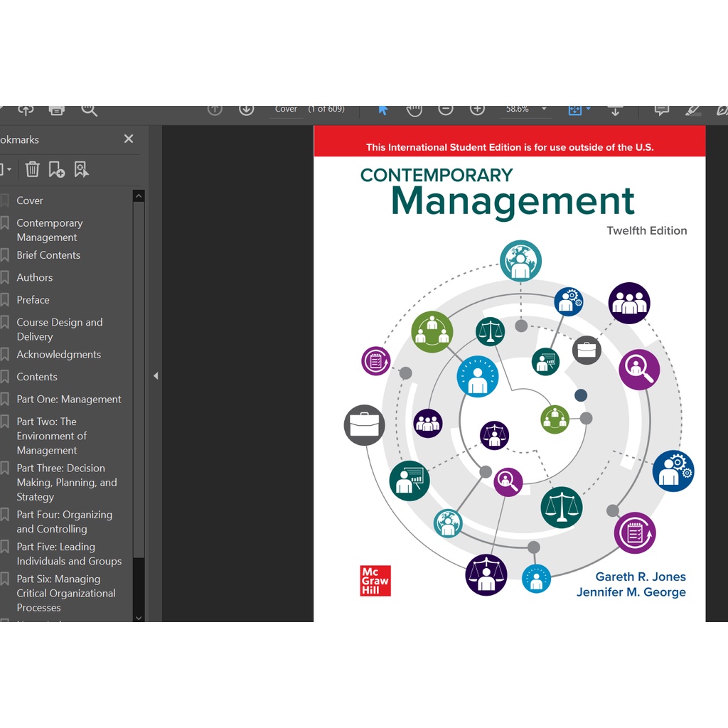
Task: Go to the next page with down arrow
Action: [x=246, y=109]
